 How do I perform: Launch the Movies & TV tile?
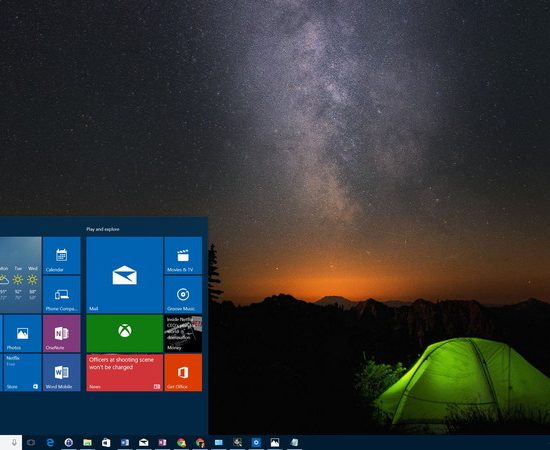[x=183, y=255]
